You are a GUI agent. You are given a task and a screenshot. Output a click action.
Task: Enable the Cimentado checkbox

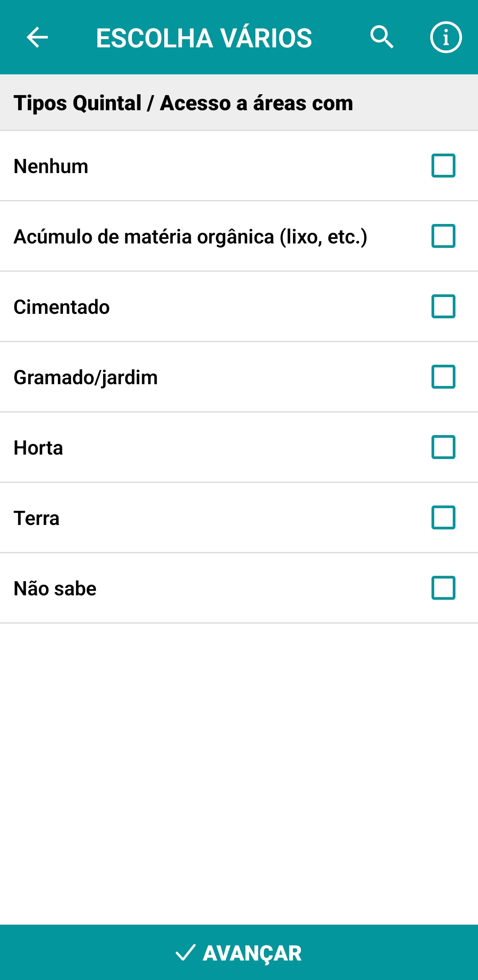coord(443,306)
